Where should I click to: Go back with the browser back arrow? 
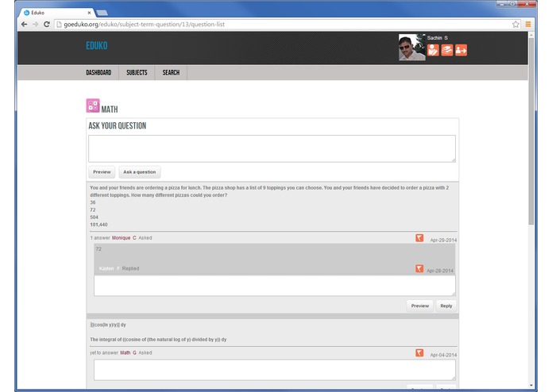pos(25,25)
